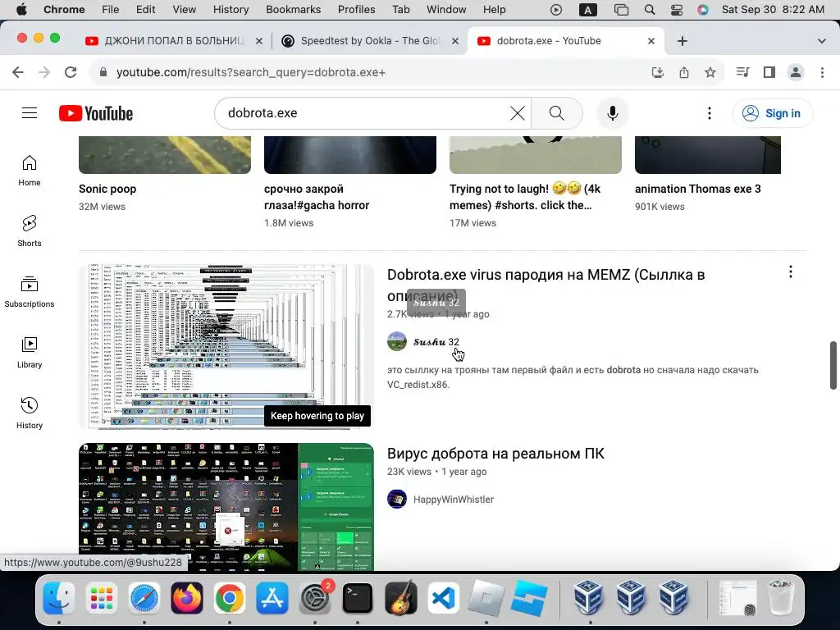View site information lock icon
Image resolution: width=840 pixels, height=630 pixels.
103,72
